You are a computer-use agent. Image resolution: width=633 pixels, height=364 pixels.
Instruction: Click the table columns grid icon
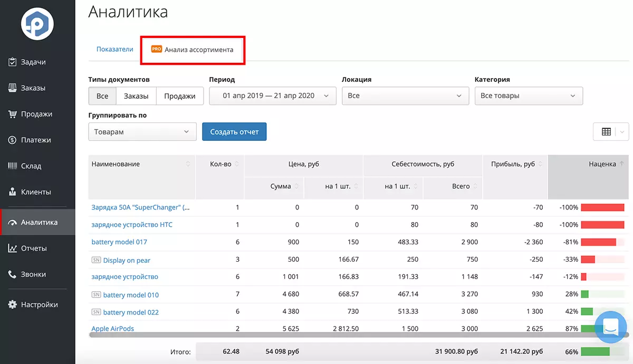[x=606, y=132]
